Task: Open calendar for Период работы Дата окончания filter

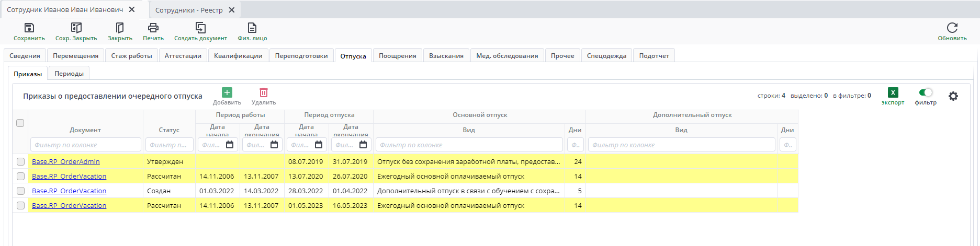Action: point(274,145)
